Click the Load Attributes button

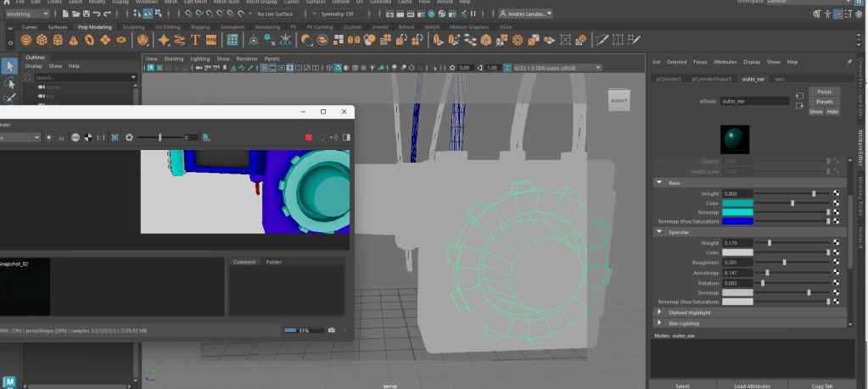tap(752, 386)
